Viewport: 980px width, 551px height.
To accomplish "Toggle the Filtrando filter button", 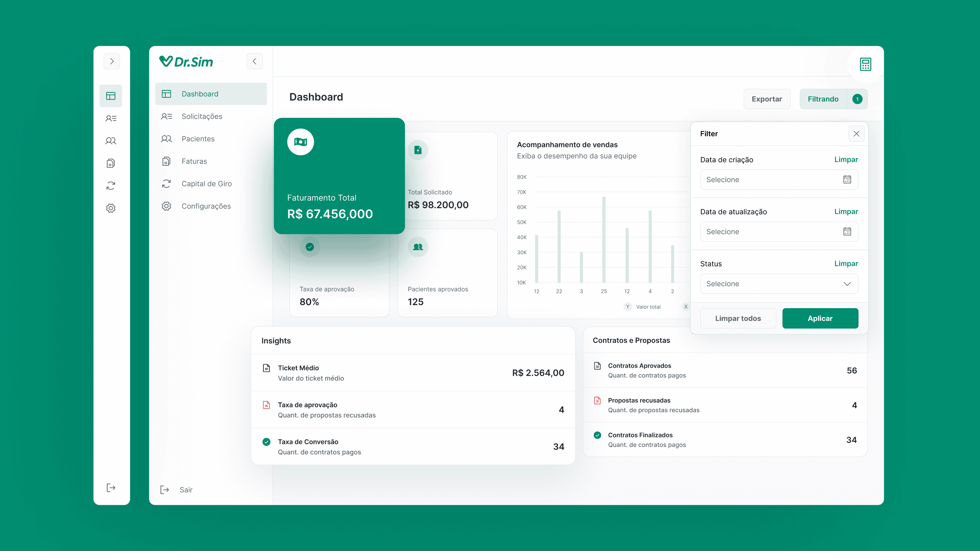I will click(823, 99).
